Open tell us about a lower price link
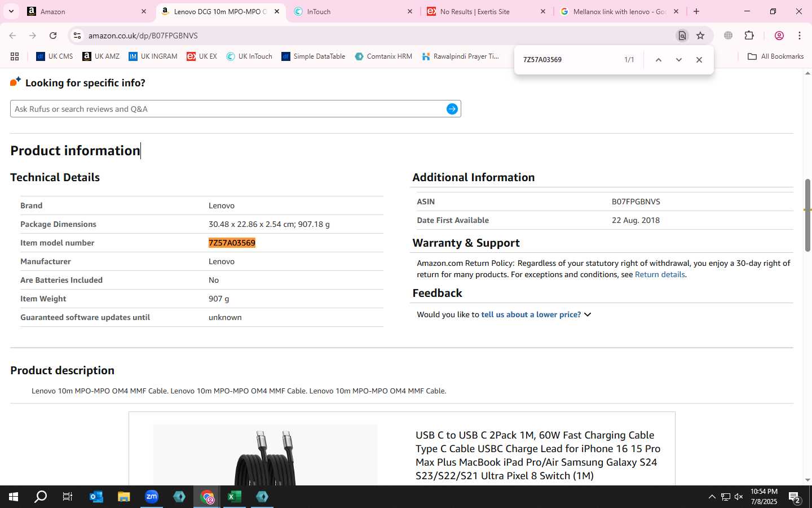This screenshot has height=508, width=812. pos(531,314)
